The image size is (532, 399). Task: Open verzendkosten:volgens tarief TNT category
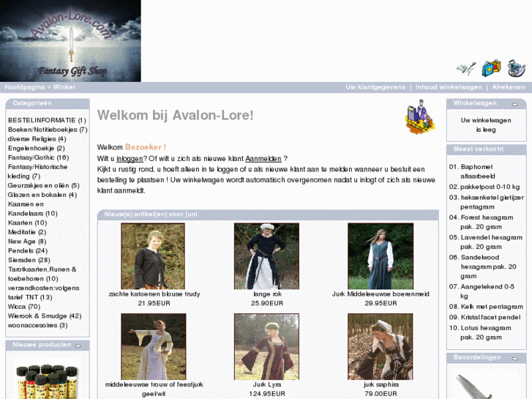(x=43, y=293)
